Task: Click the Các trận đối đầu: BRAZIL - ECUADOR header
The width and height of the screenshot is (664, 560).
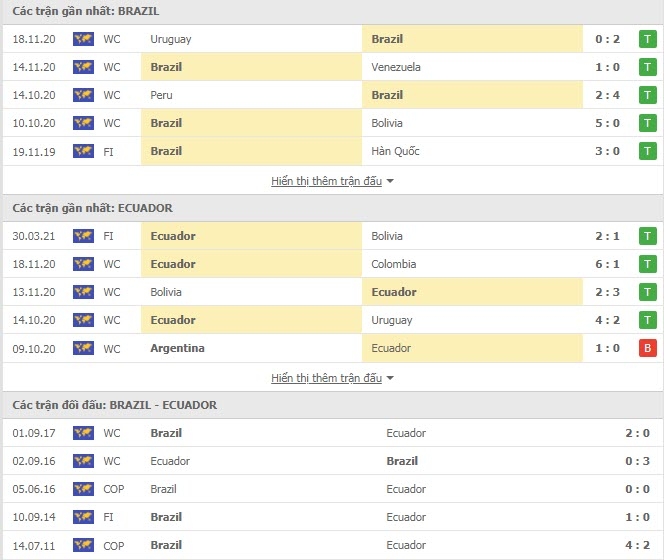Action: pos(114,405)
